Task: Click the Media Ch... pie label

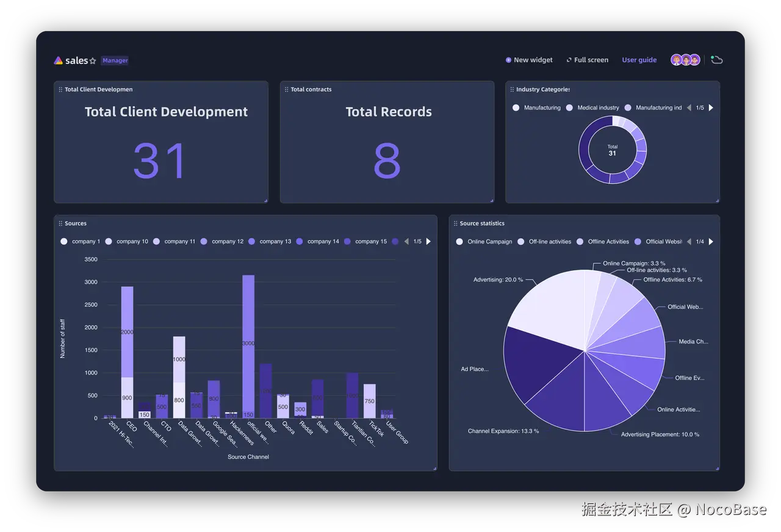Action: click(694, 342)
